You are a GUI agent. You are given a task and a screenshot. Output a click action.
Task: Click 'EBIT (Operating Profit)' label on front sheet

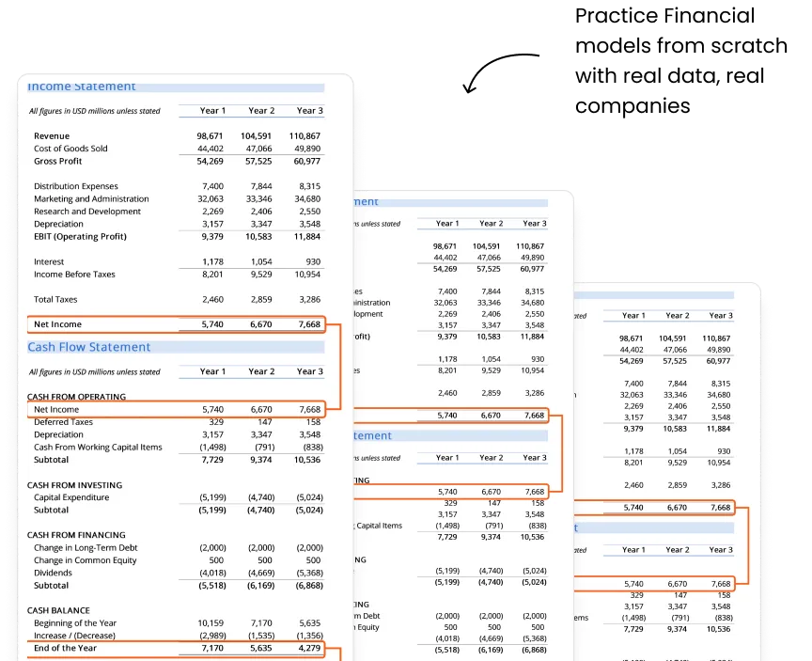coord(80,236)
